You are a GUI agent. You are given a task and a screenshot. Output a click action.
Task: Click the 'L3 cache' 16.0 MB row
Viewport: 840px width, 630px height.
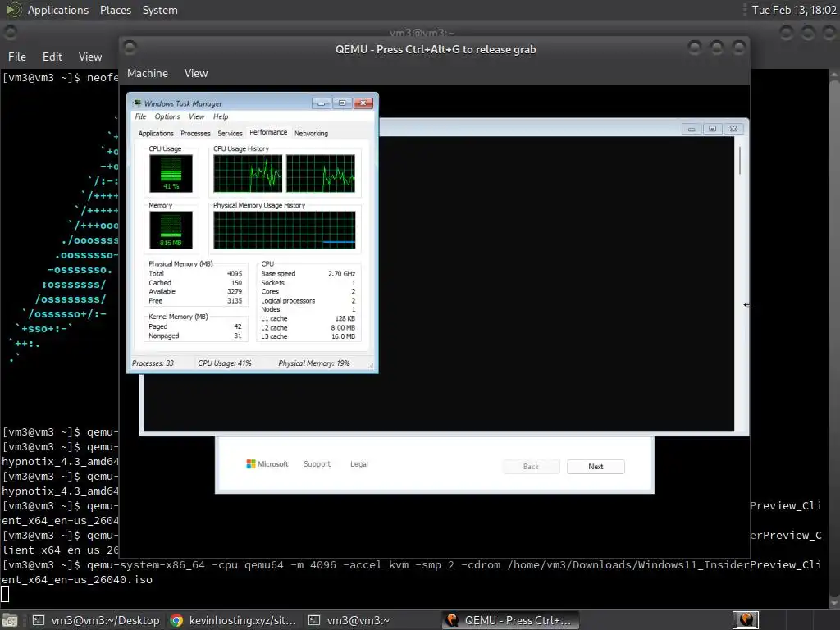(x=308, y=336)
